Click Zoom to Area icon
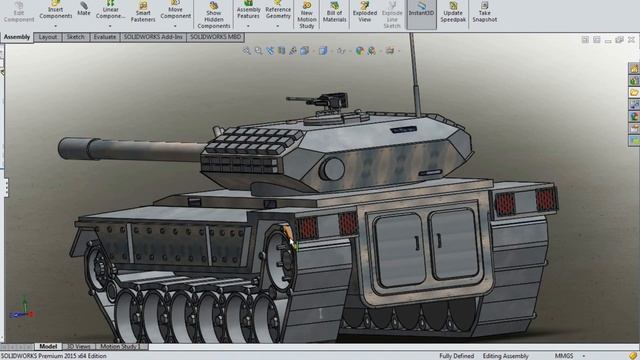The height and width of the screenshot is (360, 640). [258, 51]
